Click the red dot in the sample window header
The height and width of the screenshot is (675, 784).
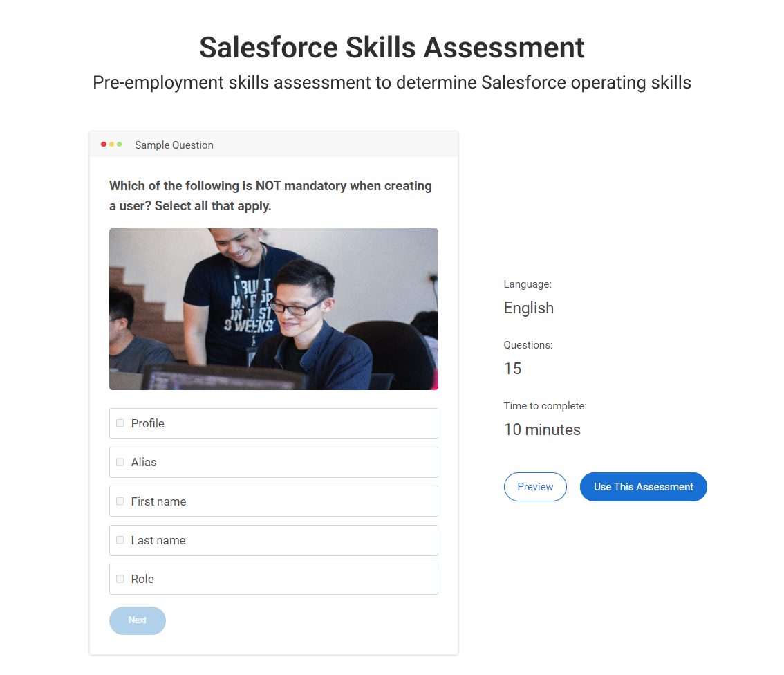tap(104, 145)
